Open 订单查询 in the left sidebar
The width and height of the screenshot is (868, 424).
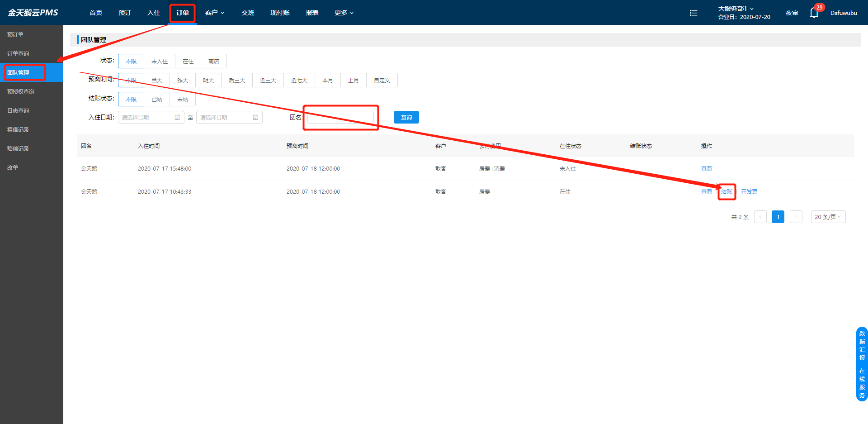(x=32, y=53)
